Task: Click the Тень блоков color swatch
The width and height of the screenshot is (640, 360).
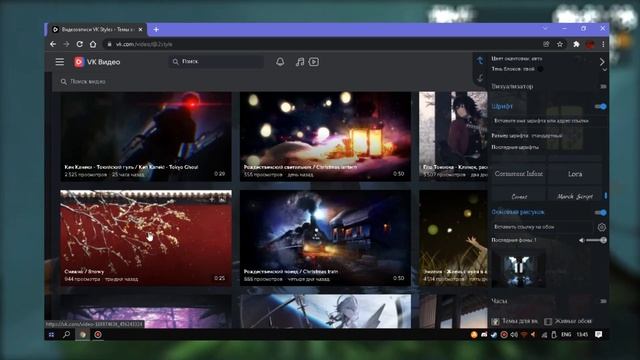Action: pyautogui.click(x=540, y=69)
